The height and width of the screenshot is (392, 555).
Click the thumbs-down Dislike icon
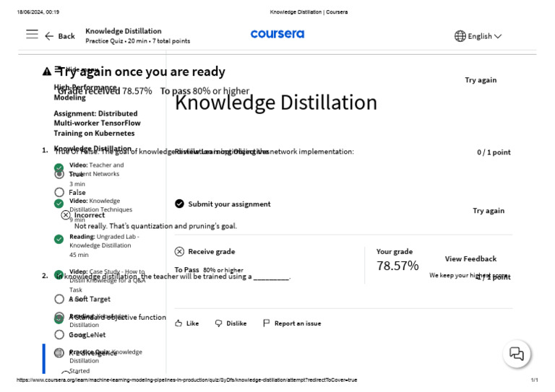point(219,323)
